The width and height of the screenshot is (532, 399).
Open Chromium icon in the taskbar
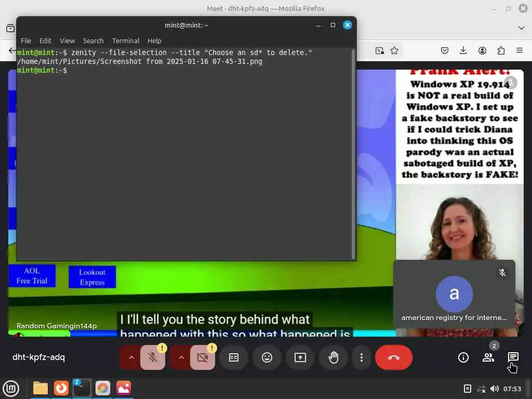[103, 388]
